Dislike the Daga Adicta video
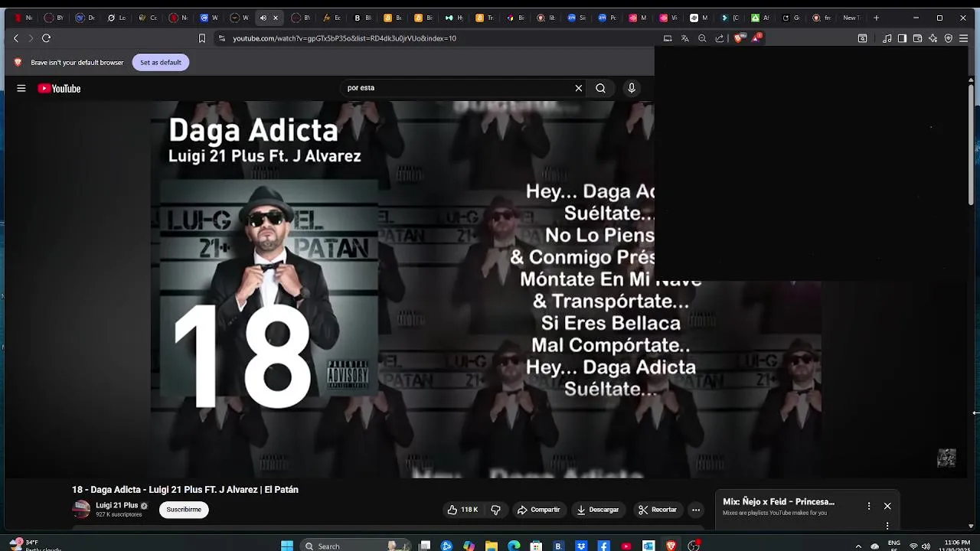 tap(495, 510)
